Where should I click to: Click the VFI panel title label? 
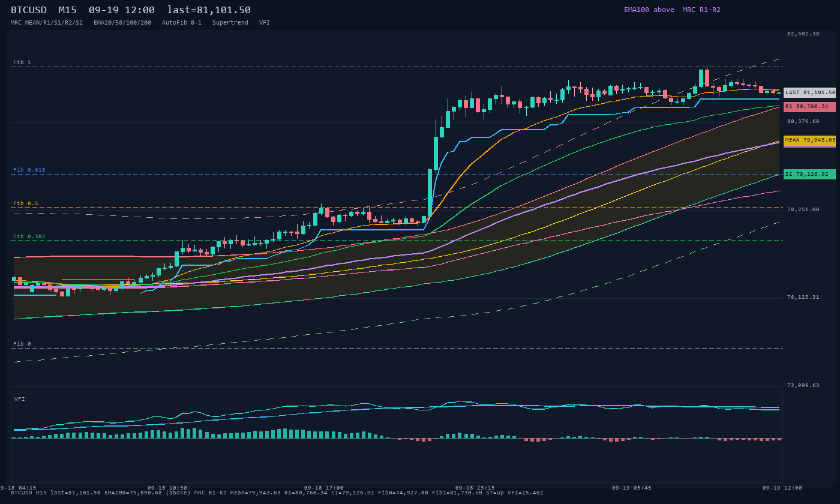tap(20, 399)
